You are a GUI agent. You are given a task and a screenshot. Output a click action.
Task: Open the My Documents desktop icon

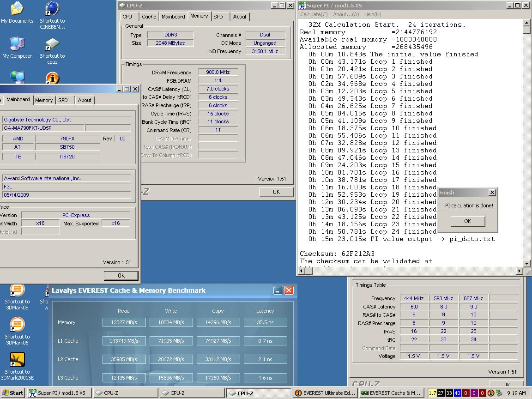tap(17, 13)
